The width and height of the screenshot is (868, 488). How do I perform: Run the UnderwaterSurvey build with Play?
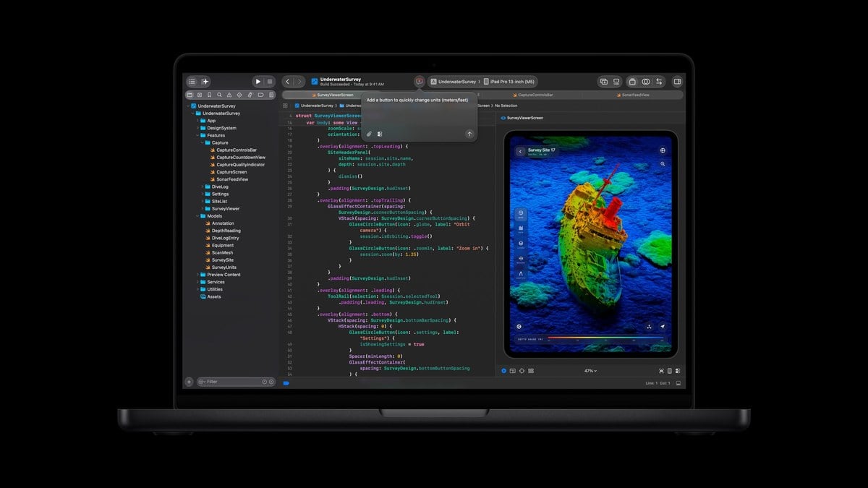point(258,82)
